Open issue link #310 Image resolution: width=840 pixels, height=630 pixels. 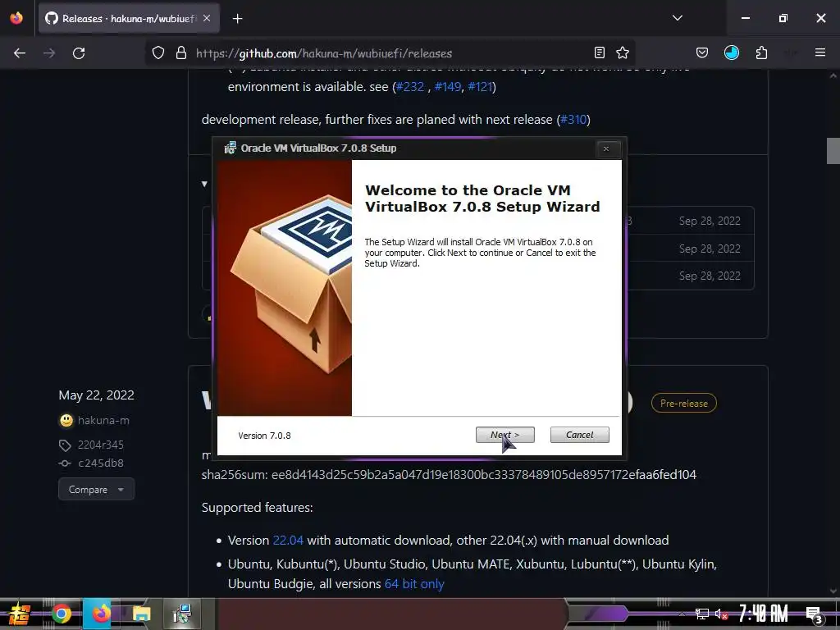(x=573, y=120)
